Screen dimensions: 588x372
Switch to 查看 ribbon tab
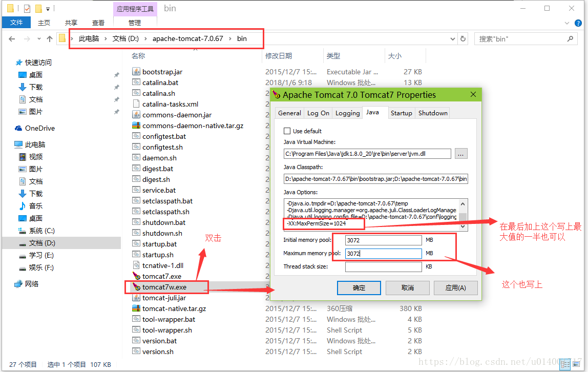point(98,23)
